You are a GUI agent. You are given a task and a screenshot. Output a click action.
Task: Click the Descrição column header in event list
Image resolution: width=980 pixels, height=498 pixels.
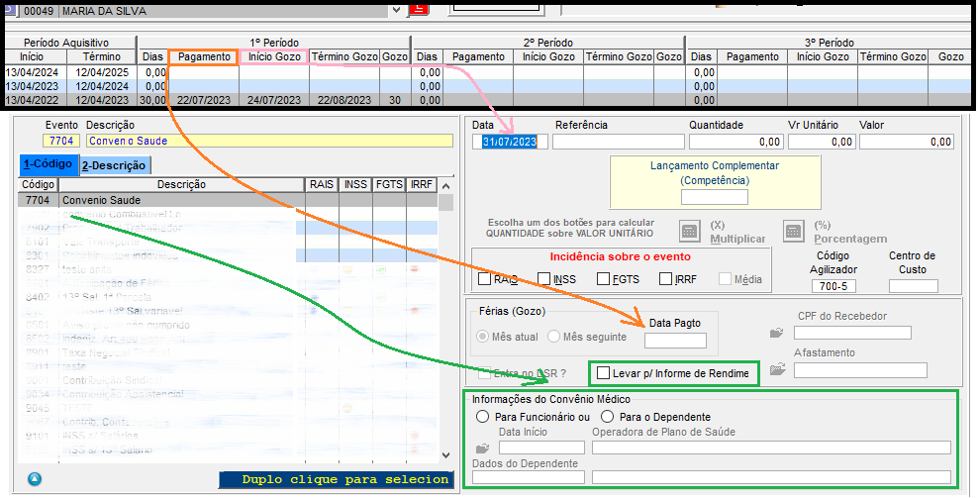click(x=181, y=185)
